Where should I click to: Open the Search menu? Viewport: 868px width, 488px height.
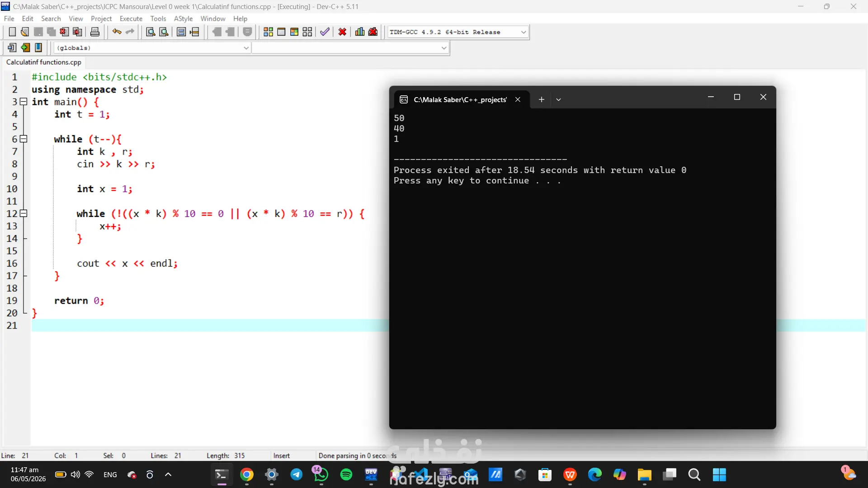(51, 19)
